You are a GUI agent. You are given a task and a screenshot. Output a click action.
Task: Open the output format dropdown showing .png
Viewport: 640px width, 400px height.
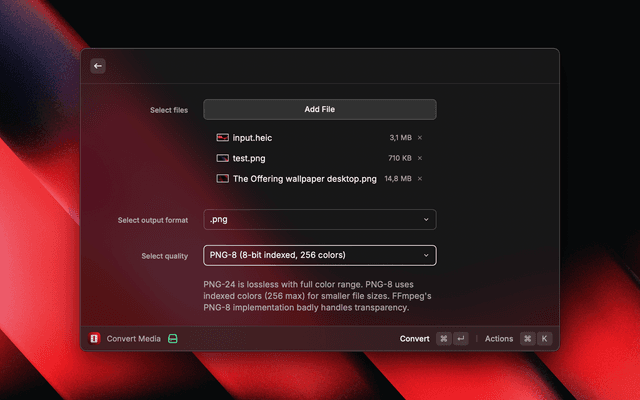pyautogui.click(x=319, y=219)
